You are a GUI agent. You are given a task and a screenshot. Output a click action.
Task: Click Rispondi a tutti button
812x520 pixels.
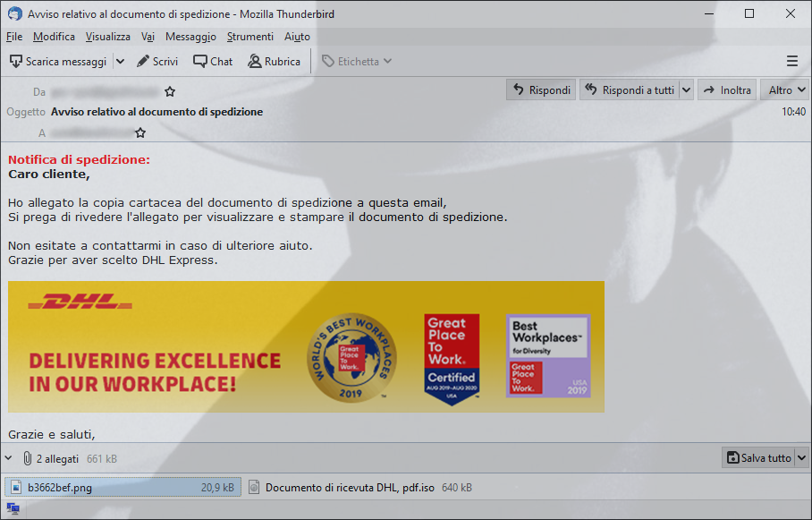(x=630, y=90)
